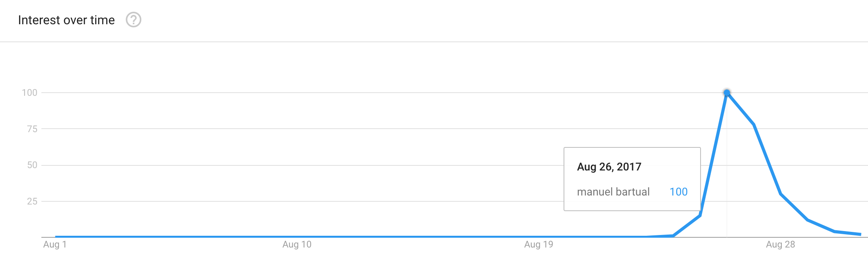Click the Interest over time heading

[66, 20]
